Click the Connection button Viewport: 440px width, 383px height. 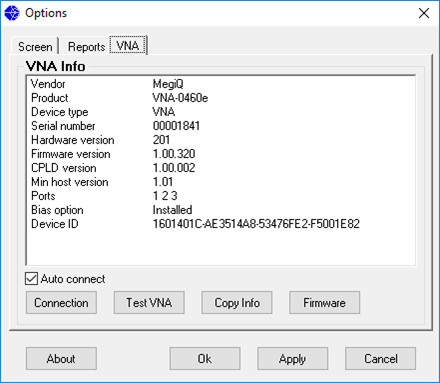point(61,303)
